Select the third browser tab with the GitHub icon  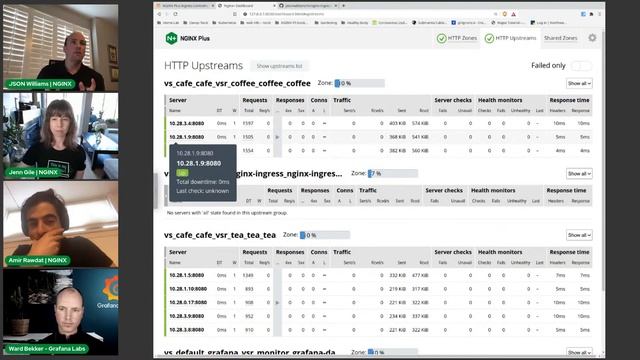point(308,6)
